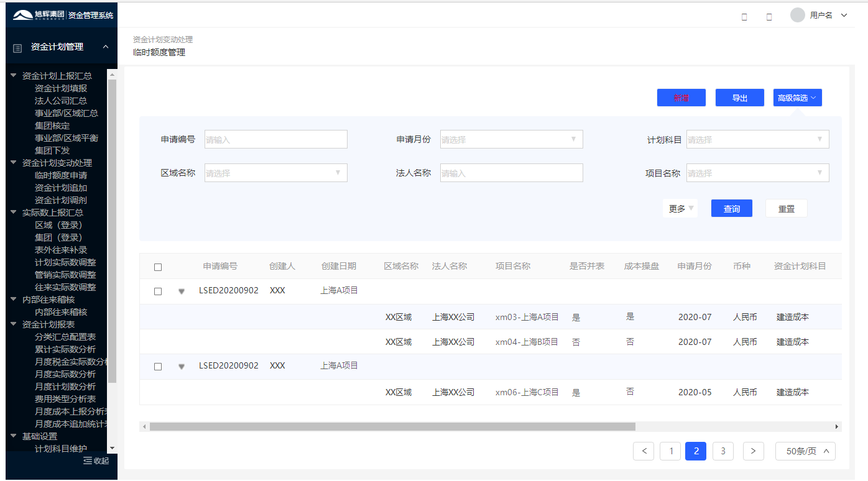Collapse the 资金计划报表 tree node
The image size is (868, 481).
tap(14, 324)
